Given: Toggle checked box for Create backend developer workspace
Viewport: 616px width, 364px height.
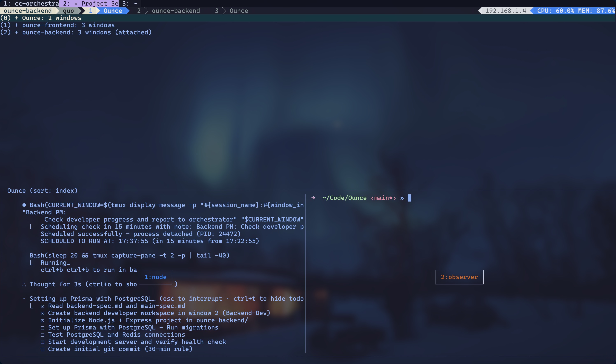Looking at the screenshot, I should pos(43,313).
